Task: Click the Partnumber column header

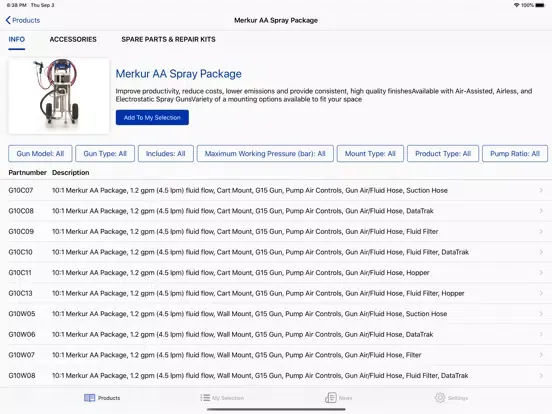Action: [27, 172]
